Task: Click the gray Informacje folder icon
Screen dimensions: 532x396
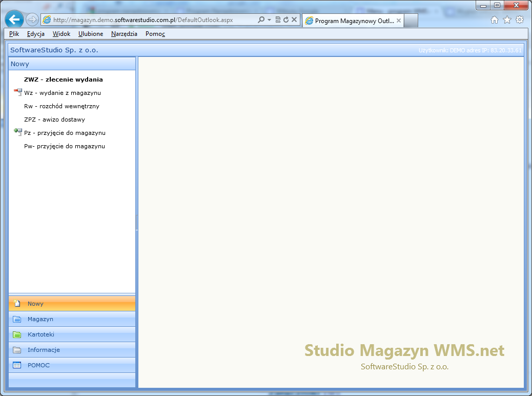Action: (x=16, y=350)
